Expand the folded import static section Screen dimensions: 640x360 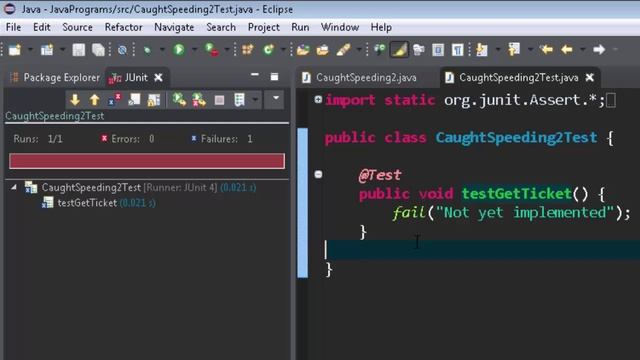[318, 99]
